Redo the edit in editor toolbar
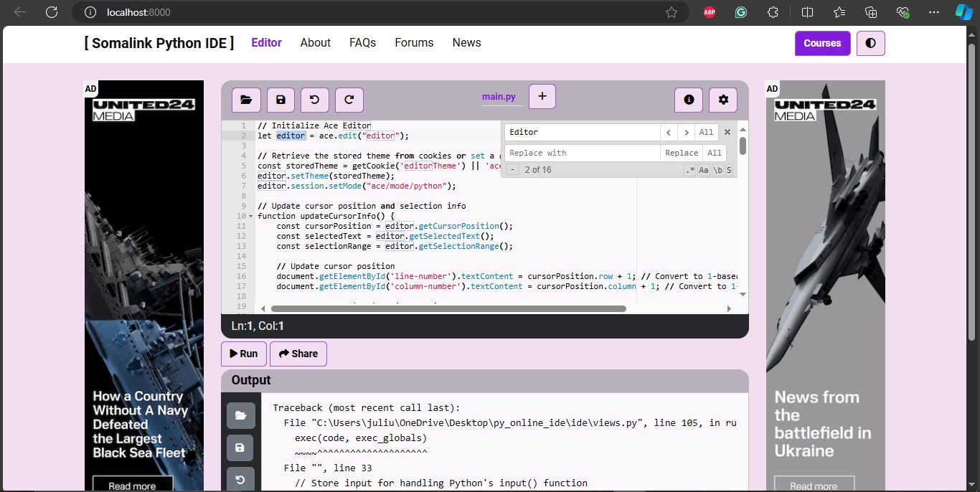Screen dimensions: 980x492 point(349,100)
